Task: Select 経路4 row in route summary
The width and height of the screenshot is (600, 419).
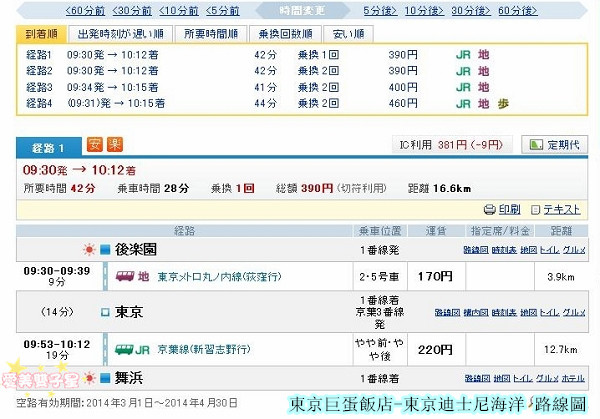Action: click(302, 103)
